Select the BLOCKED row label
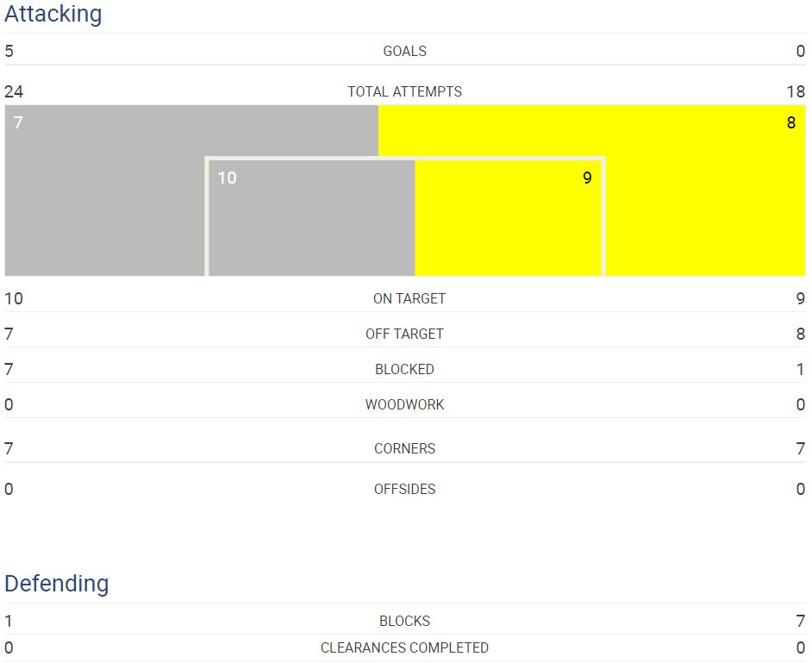Screen dimensions: 812x663 point(405,369)
